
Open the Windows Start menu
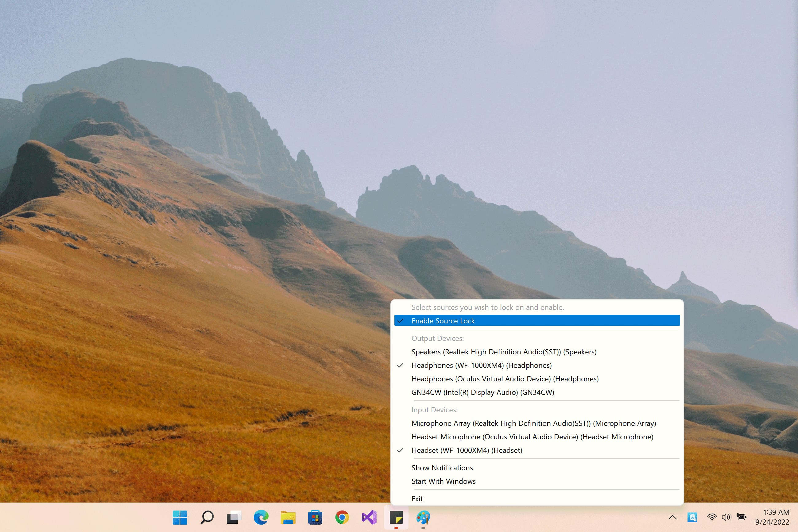(x=180, y=517)
